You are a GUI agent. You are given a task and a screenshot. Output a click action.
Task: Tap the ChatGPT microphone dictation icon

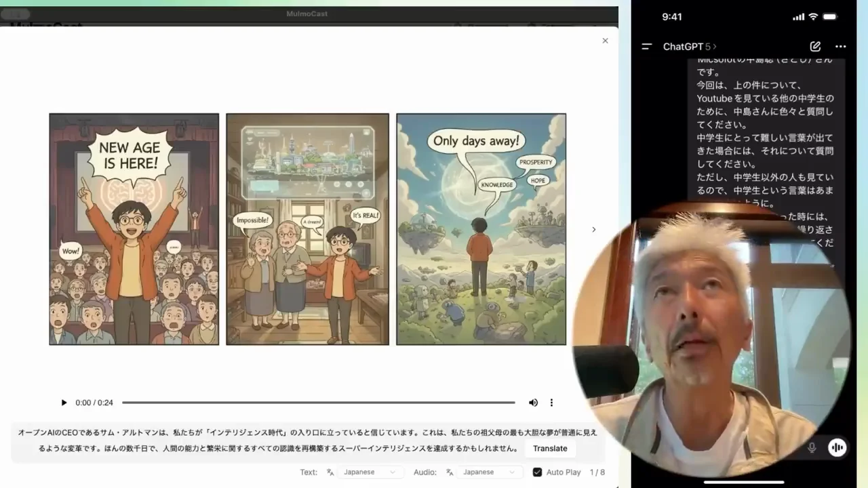[812, 447]
